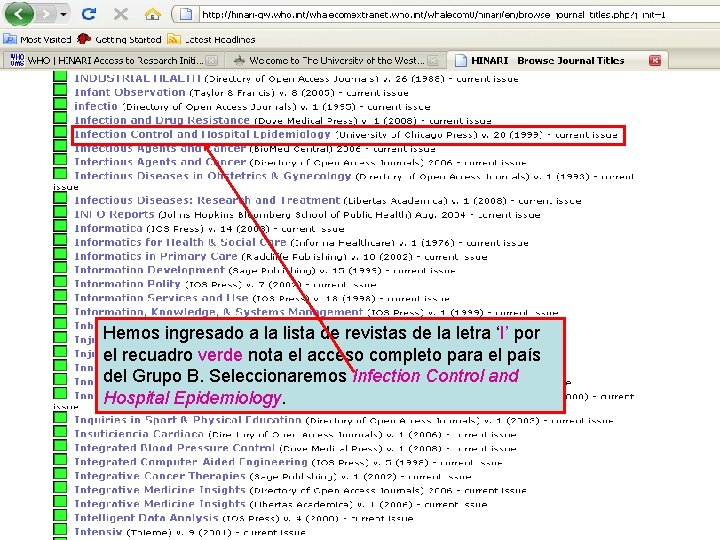Open Intelligent Data Analysis journal link
This screenshot has height=540, width=720.
[x=146, y=518]
